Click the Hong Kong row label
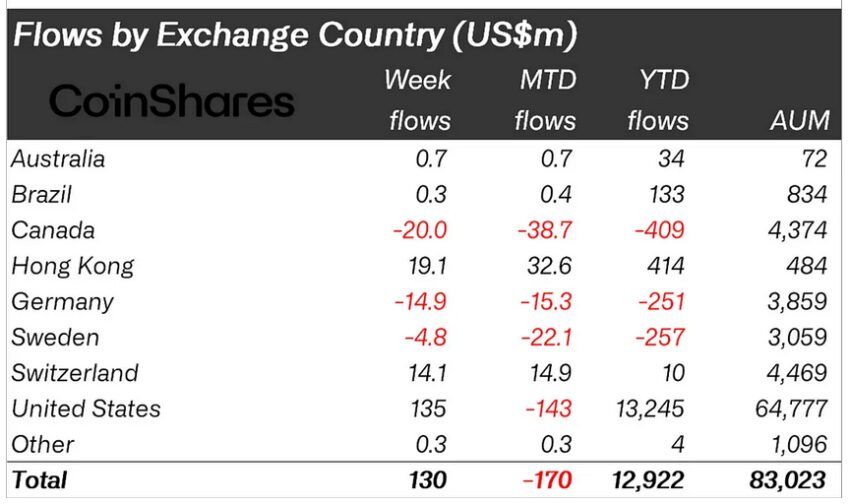This screenshot has width=850, height=504. pyautogui.click(x=72, y=266)
